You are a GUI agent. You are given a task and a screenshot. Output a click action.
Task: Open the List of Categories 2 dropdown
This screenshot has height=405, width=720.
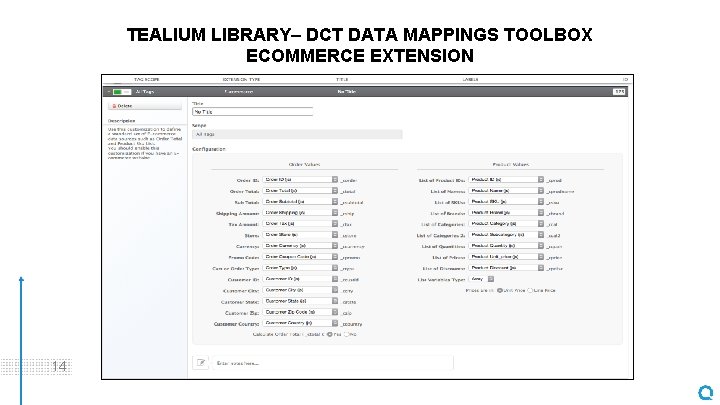coord(506,235)
